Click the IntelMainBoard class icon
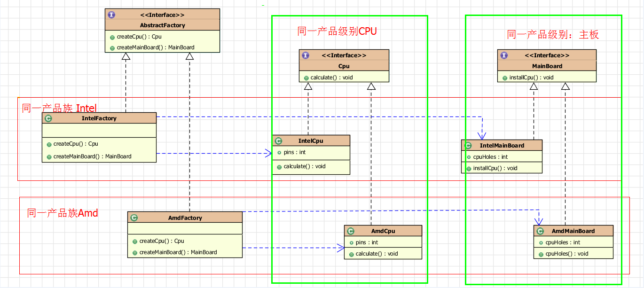Image resolution: width=644 pixels, height=288 pixels. click(468, 145)
